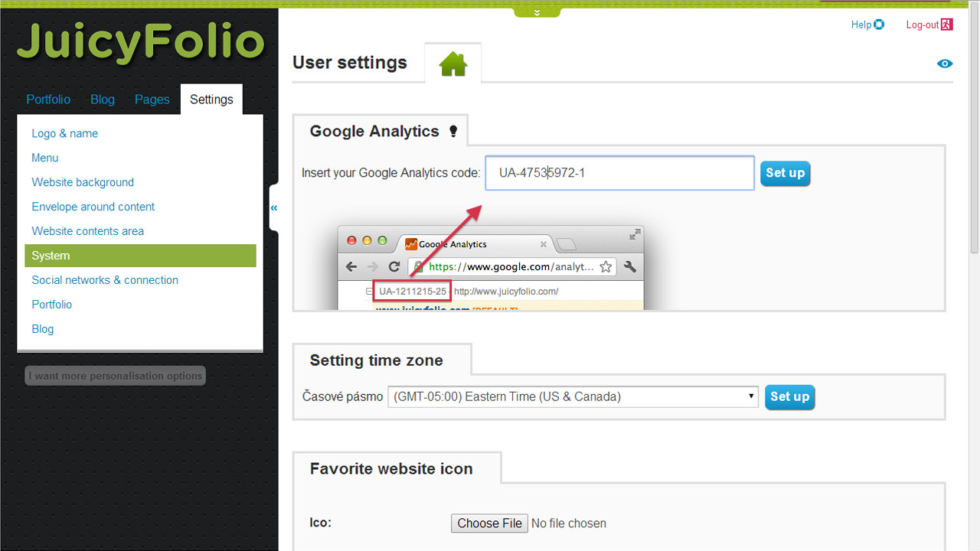The height and width of the screenshot is (551, 980).
Task: Open the Help link
Action: [861, 24]
